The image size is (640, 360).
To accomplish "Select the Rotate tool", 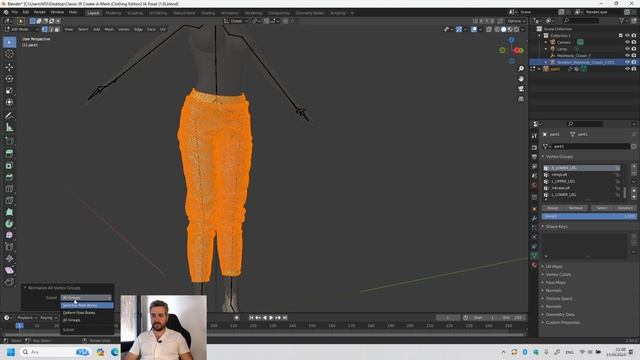I will point(9,79).
